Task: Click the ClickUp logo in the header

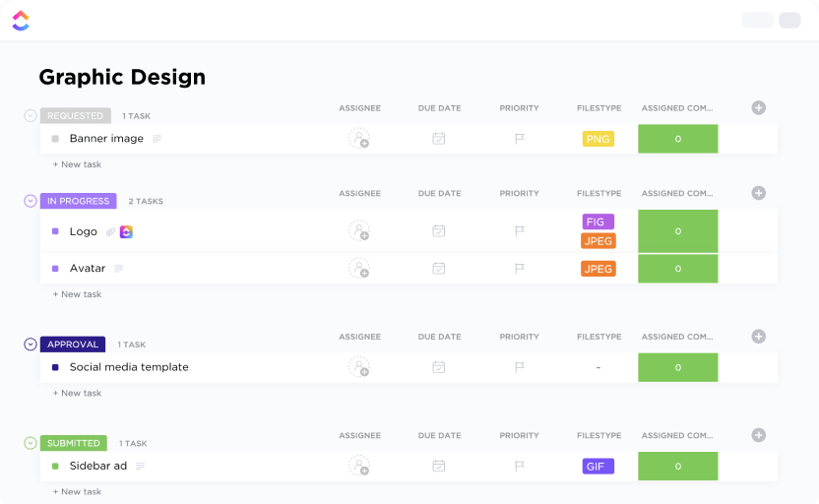Action: point(21,21)
